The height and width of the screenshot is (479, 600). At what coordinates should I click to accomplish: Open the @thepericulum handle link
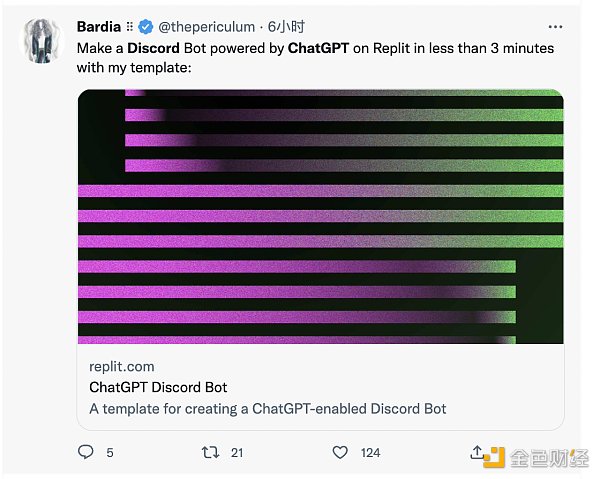coord(207,27)
